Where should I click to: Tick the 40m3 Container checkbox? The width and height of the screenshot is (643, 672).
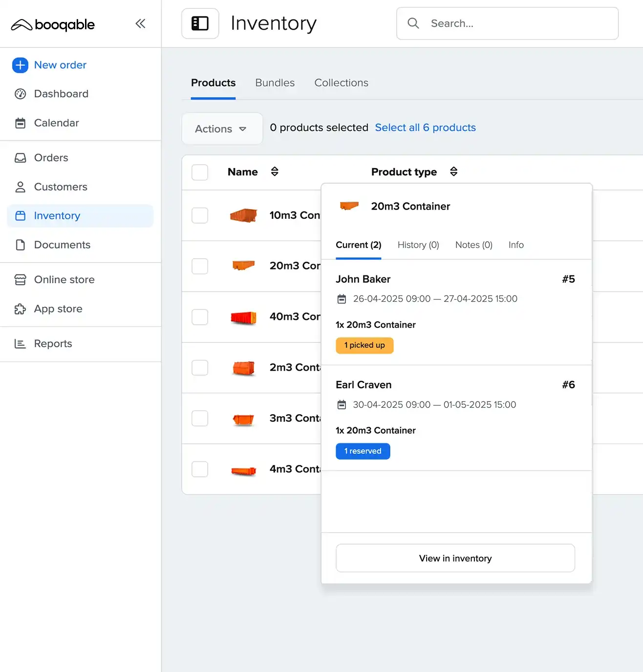pyautogui.click(x=200, y=317)
